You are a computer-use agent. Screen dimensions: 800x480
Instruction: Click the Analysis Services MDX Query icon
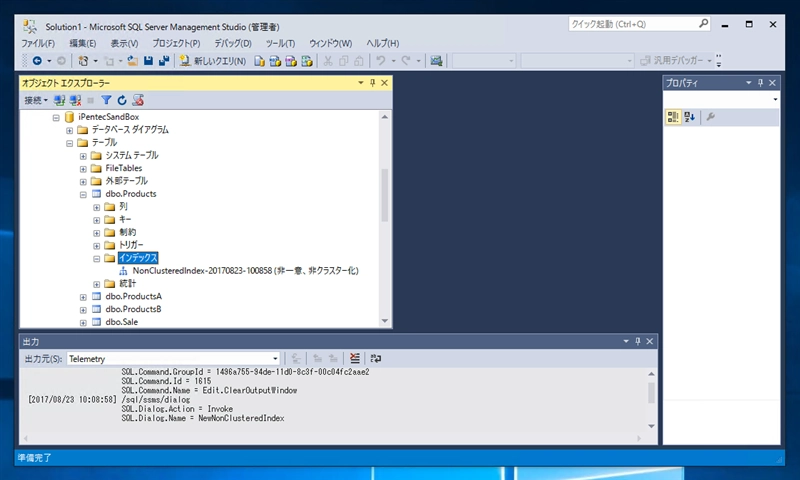click(x=275, y=61)
